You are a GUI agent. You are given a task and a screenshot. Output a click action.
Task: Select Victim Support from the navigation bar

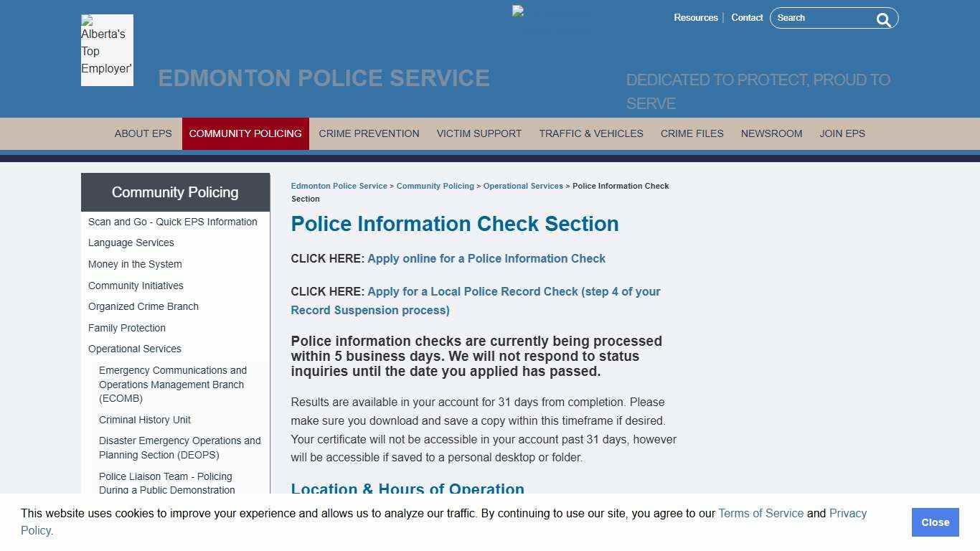(479, 133)
